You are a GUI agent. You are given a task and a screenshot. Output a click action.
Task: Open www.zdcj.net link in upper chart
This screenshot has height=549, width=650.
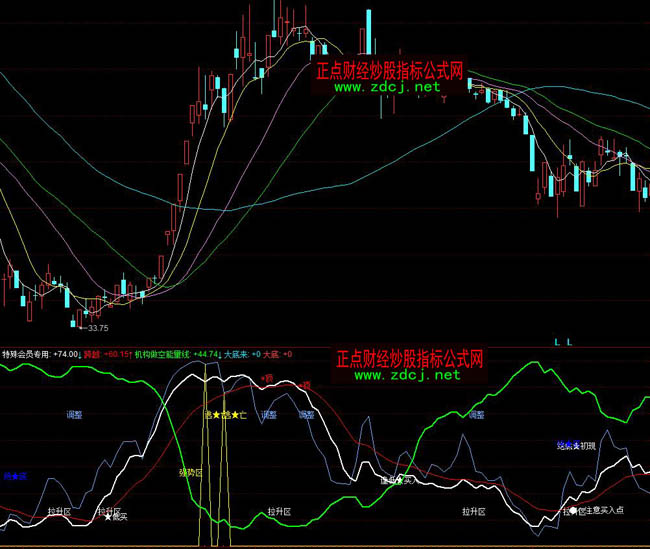tap(387, 87)
